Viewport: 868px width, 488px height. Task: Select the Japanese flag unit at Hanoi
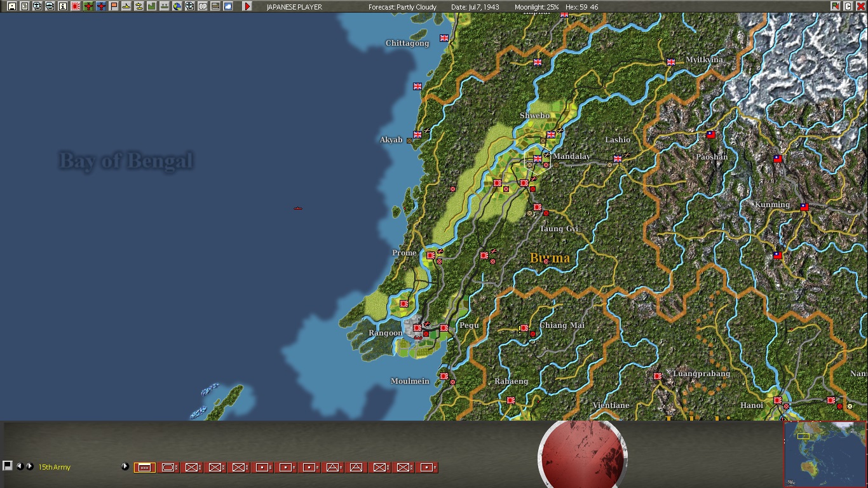778,400
